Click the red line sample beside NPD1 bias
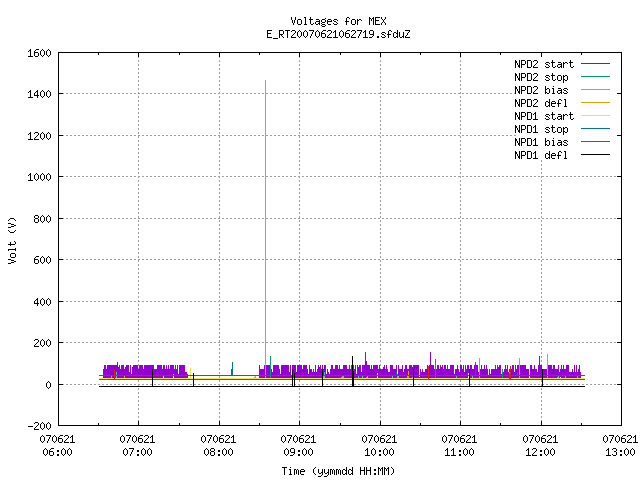 [596, 142]
